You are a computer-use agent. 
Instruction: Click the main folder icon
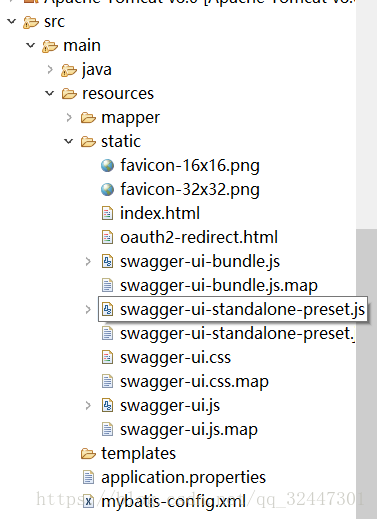[x=50, y=46]
